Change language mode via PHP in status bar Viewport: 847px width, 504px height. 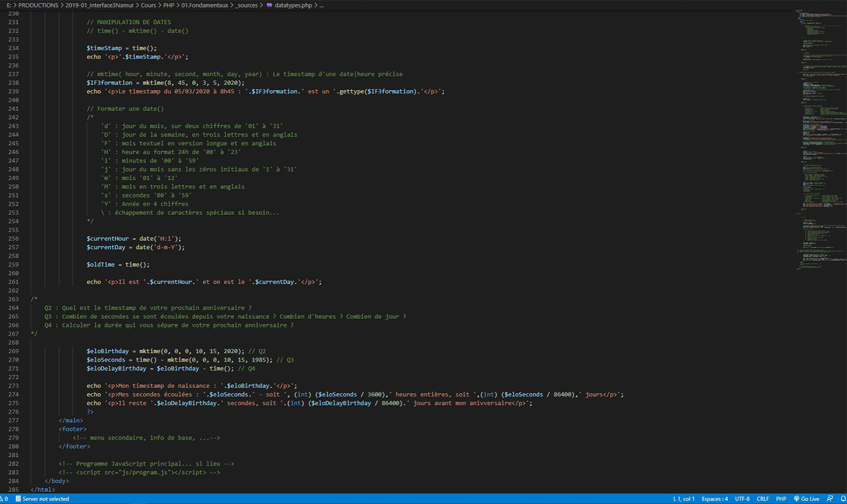pyautogui.click(x=781, y=499)
